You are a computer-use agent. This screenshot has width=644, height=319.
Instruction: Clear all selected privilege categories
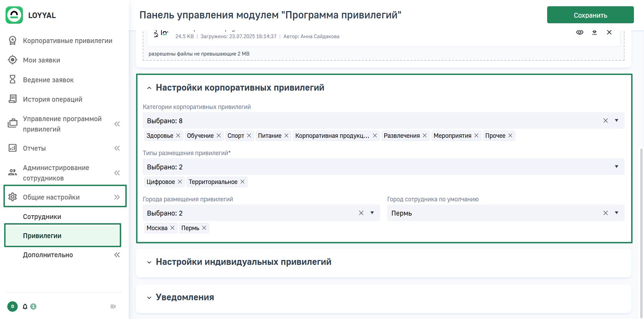click(605, 120)
